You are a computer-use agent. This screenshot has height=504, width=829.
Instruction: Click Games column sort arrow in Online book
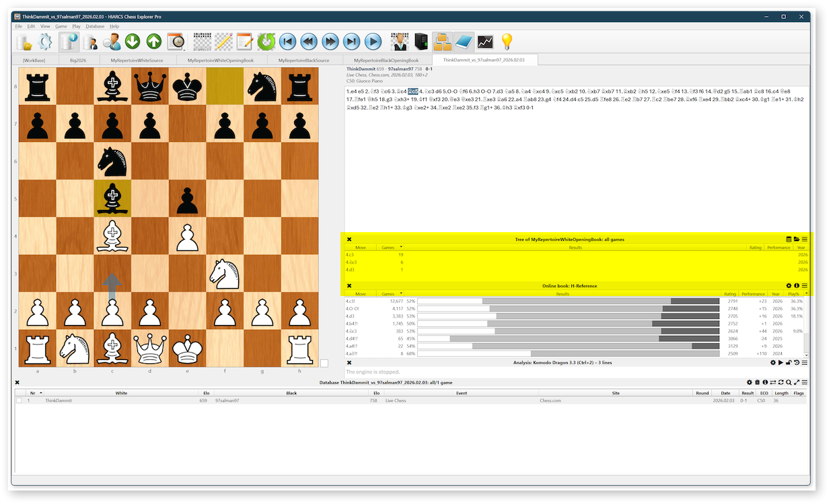[x=402, y=294]
